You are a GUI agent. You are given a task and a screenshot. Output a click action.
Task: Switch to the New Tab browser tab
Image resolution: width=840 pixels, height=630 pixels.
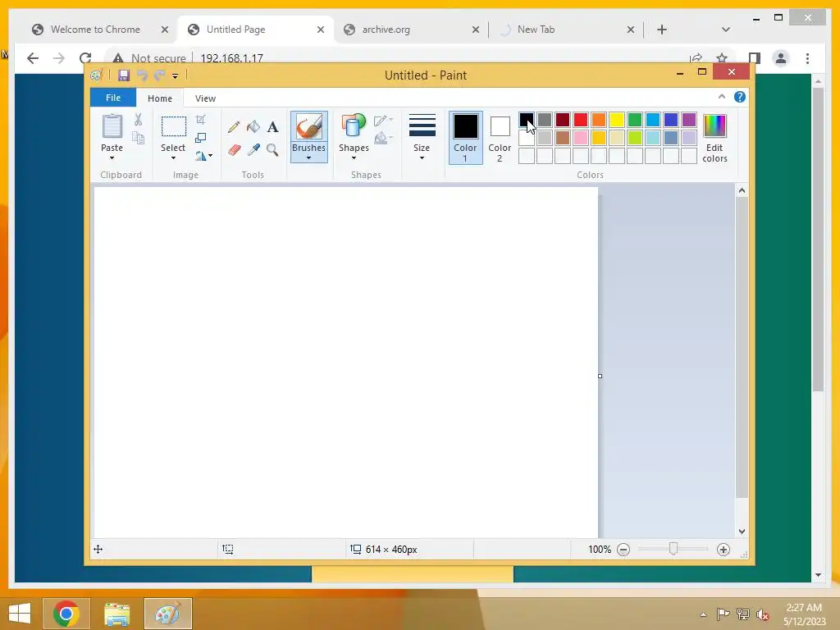pyautogui.click(x=536, y=30)
